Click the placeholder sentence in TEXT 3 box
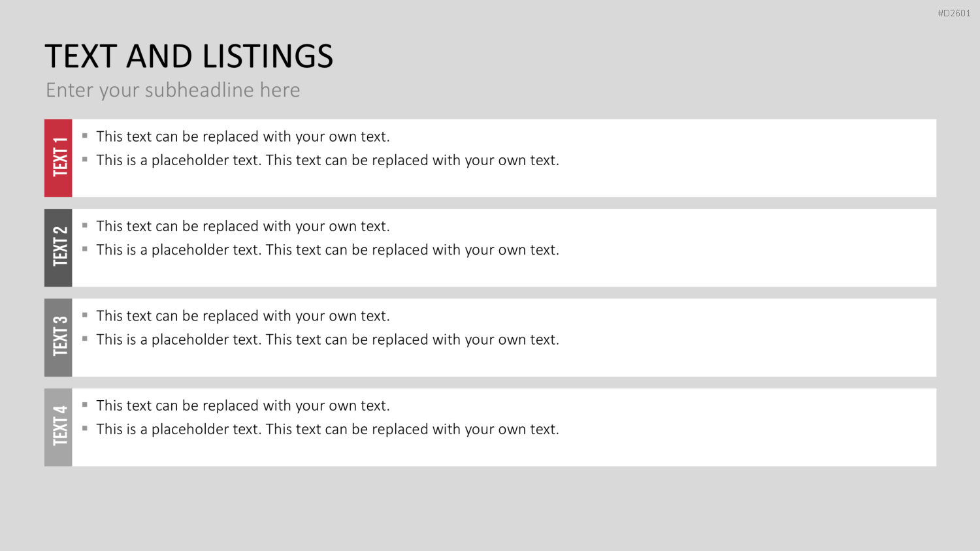Screen dimensions: 980x551 [x=328, y=339]
